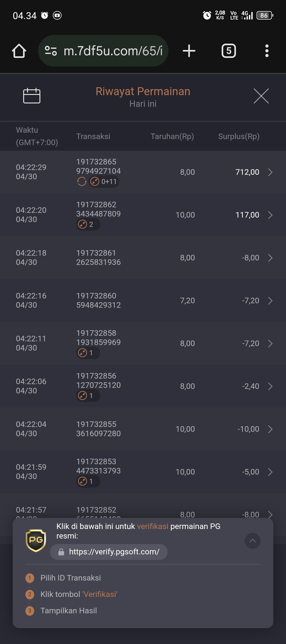Open details chevron for -10,00 surplus row
This screenshot has width=286, height=644.
tap(270, 429)
